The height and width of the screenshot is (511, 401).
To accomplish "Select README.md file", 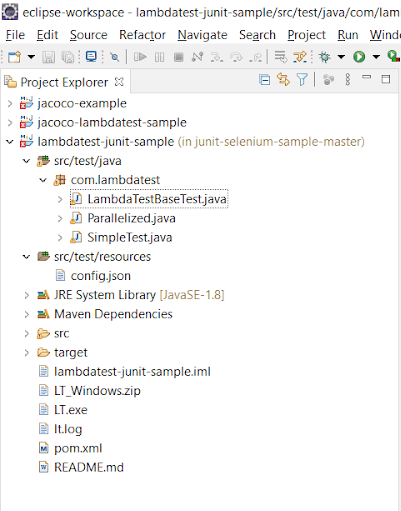I will (89, 467).
